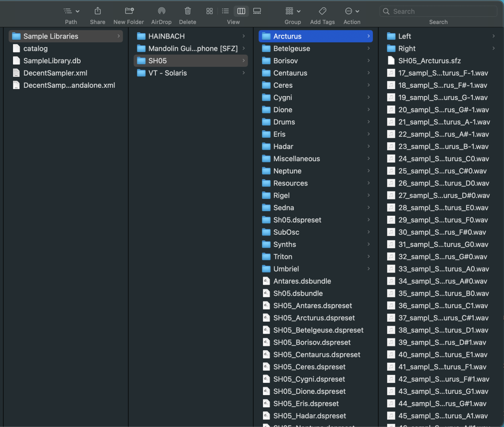504x427 pixels.
Task: Click the Share toolbar icon
Action: [x=97, y=11]
